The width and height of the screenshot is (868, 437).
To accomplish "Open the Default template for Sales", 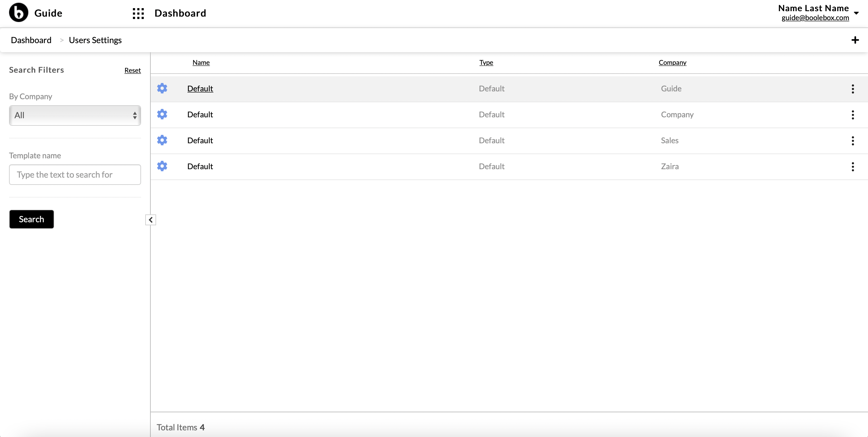I will [x=200, y=140].
